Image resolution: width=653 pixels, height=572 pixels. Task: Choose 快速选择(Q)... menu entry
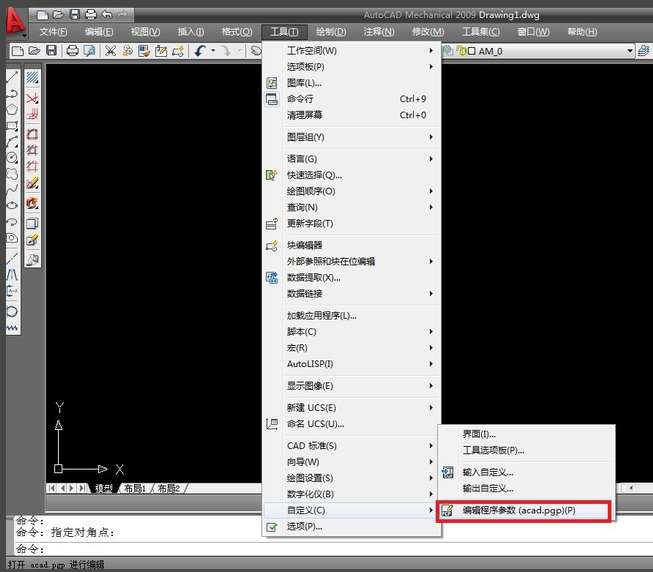352,175
